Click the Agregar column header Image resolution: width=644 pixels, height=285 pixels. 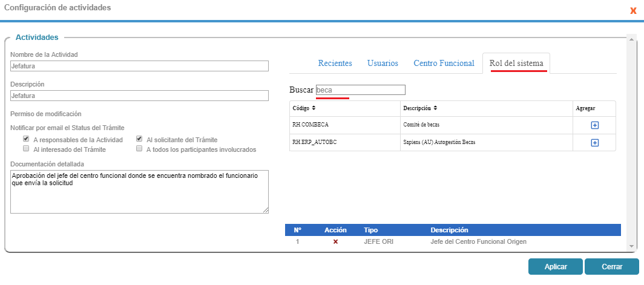(585, 108)
